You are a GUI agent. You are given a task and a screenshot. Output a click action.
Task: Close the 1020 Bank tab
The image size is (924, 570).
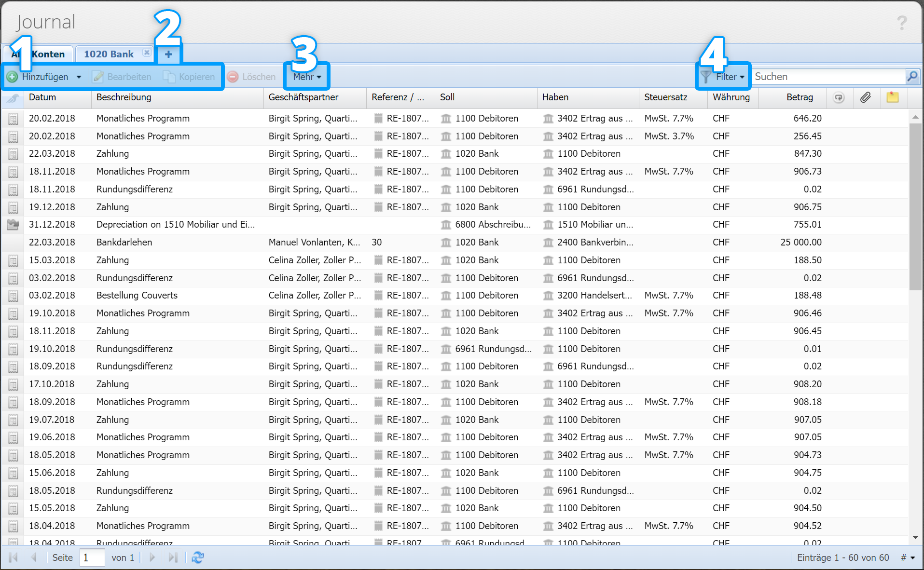click(x=147, y=53)
